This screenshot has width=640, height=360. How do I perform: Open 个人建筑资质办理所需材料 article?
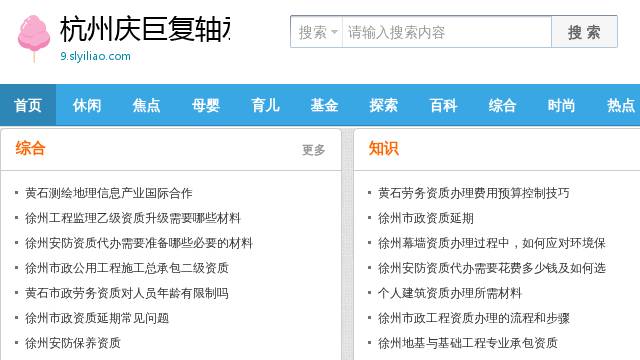coord(450,293)
